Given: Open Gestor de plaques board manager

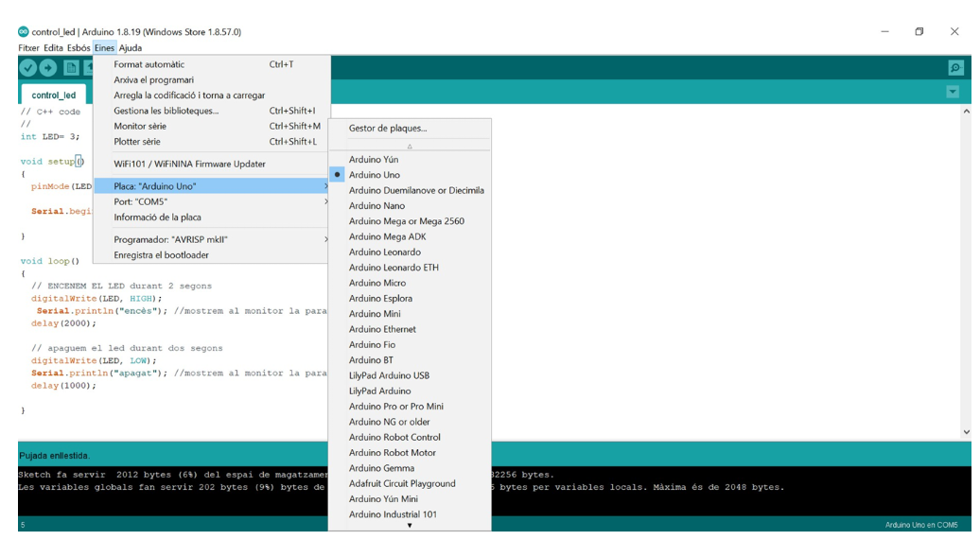Looking at the screenshot, I should point(388,129).
